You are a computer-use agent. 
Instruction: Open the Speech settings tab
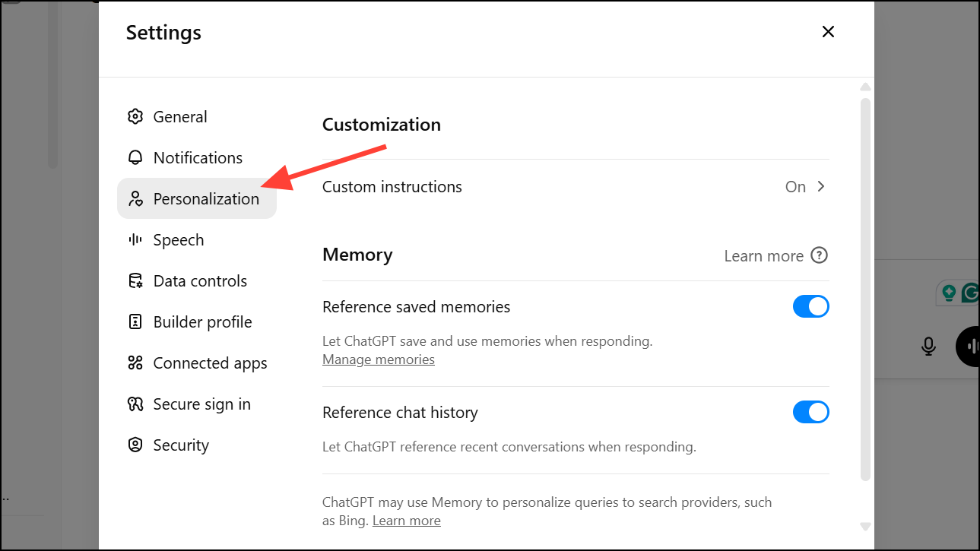tap(179, 240)
